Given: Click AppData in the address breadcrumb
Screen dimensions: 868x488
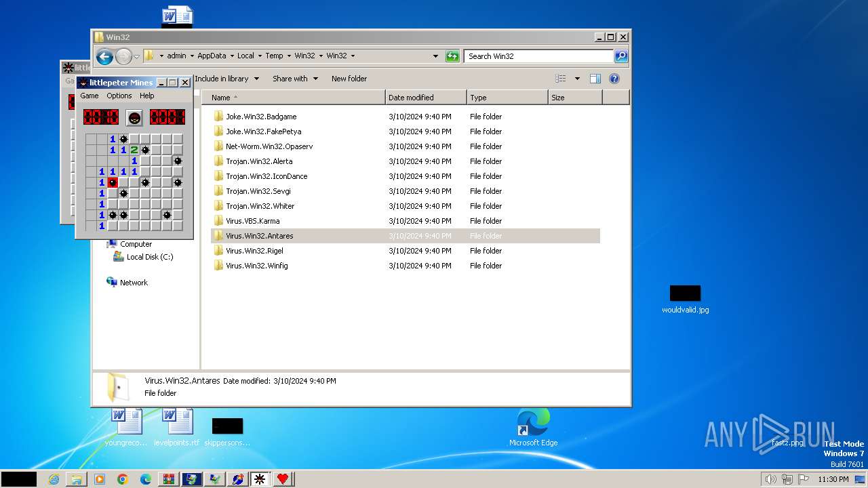Looking at the screenshot, I should click(212, 56).
